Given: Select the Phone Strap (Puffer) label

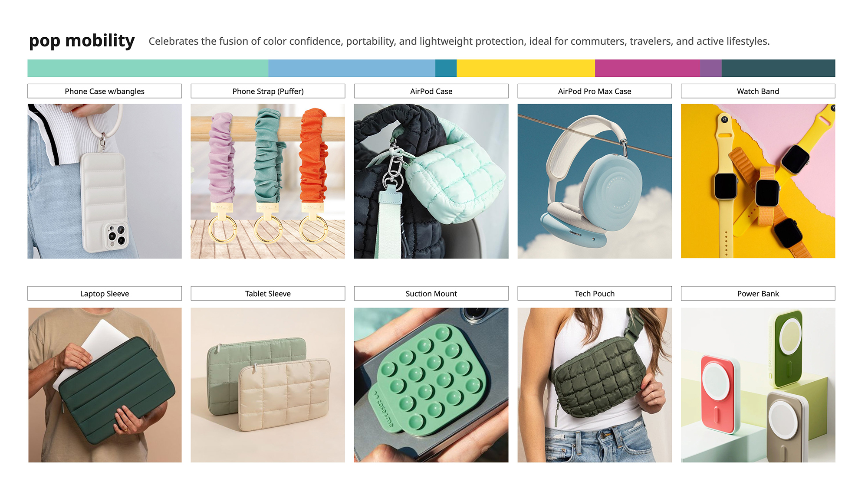Looking at the screenshot, I should [268, 91].
